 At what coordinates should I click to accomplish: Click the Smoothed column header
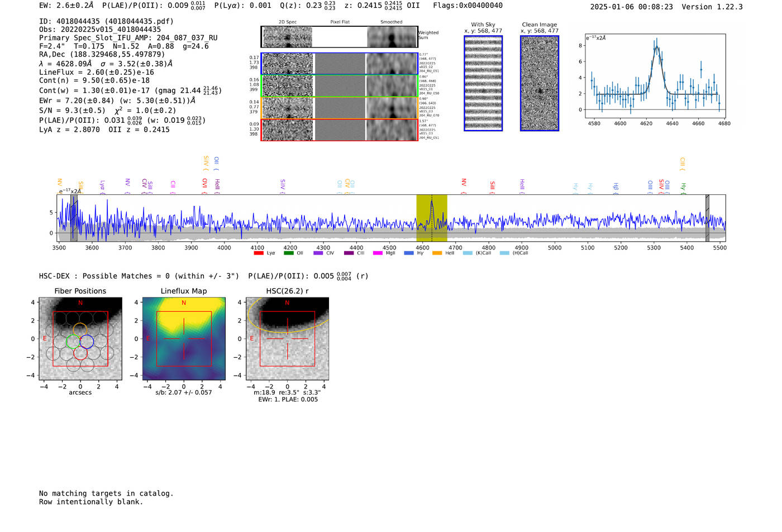[391, 22]
